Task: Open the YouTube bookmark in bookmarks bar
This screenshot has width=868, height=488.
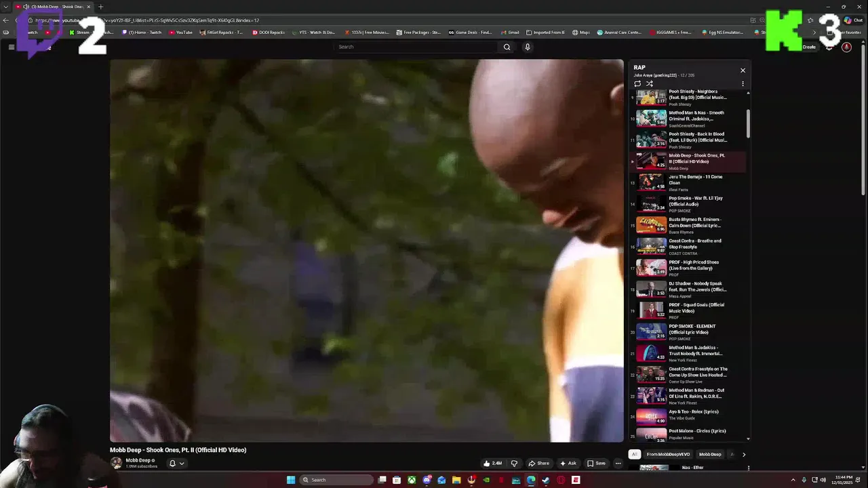Action: pyautogui.click(x=180, y=32)
